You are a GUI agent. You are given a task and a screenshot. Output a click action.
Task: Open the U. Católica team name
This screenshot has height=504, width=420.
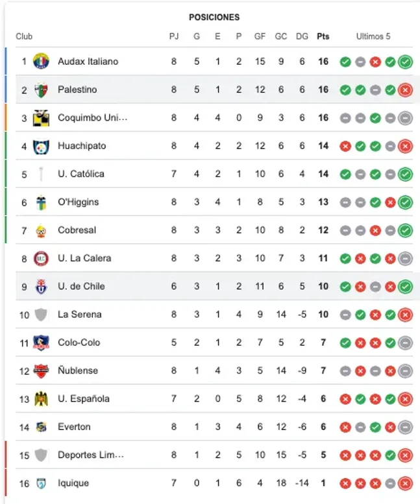[x=80, y=174]
